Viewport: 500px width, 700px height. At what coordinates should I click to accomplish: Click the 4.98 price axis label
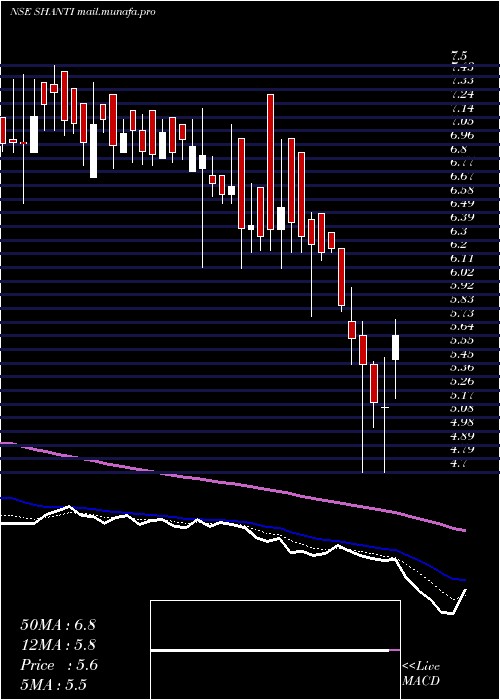(x=462, y=422)
